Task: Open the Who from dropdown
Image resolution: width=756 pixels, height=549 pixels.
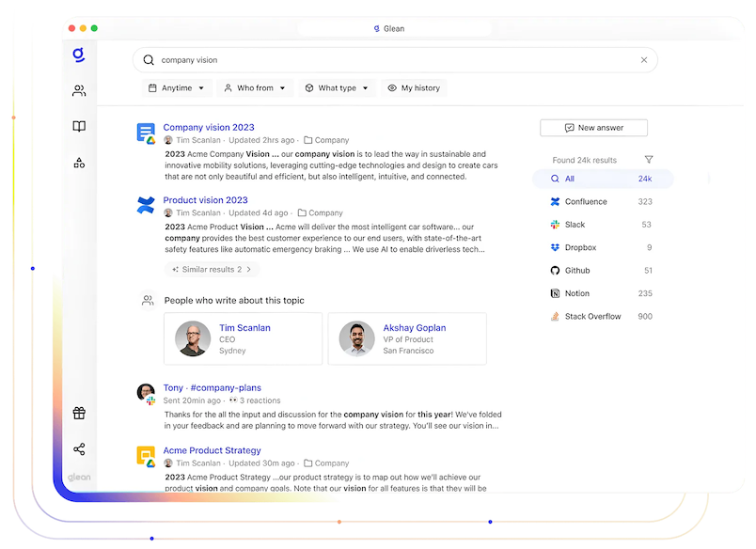Action: [x=255, y=88]
